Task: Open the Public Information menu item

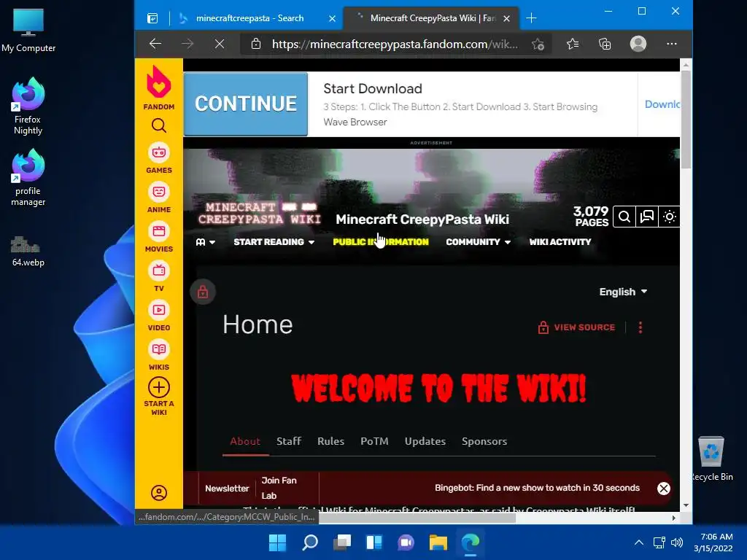Action: (381, 242)
